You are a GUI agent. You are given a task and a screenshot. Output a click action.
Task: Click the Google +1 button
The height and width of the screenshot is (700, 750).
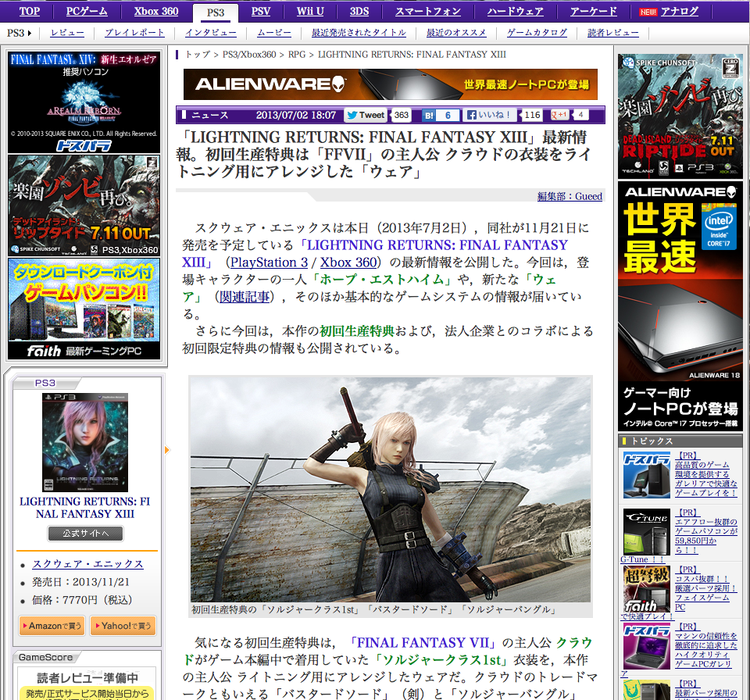[x=559, y=115]
